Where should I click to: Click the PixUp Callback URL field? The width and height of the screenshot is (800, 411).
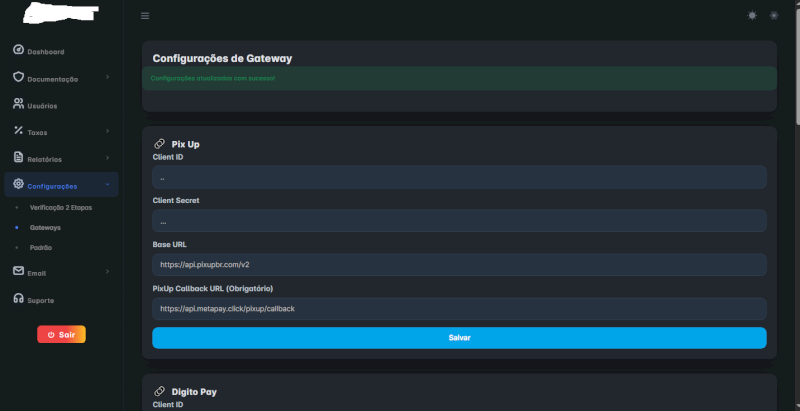pyautogui.click(x=459, y=308)
